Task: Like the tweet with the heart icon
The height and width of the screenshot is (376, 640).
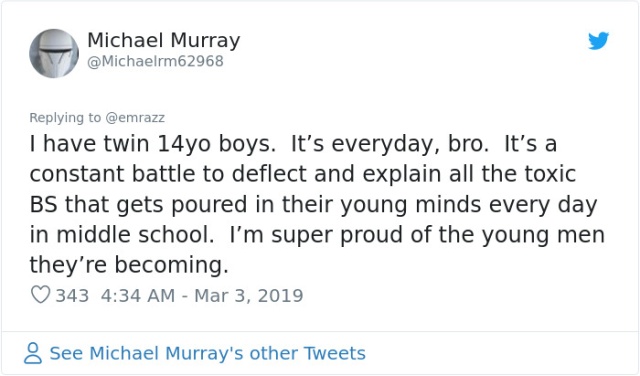Action: click(x=40, y=294)
